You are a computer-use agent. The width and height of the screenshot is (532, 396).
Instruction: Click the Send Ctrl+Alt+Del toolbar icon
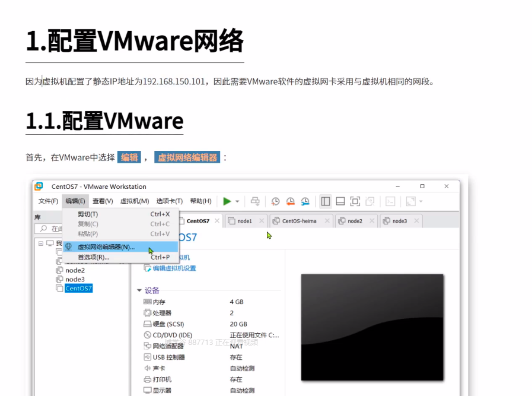[x=255, y=201]
